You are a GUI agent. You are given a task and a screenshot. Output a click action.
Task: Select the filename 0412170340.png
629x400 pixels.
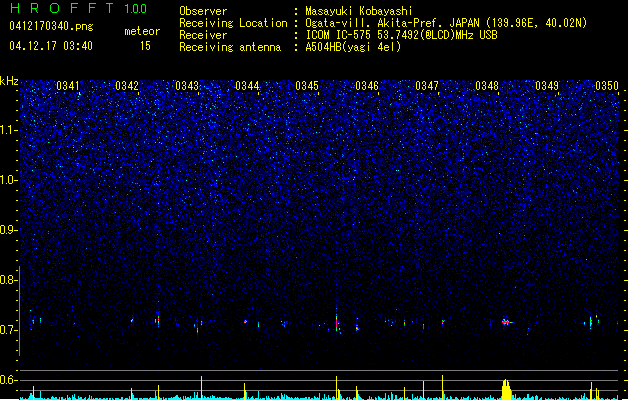[x=51, y=26]
